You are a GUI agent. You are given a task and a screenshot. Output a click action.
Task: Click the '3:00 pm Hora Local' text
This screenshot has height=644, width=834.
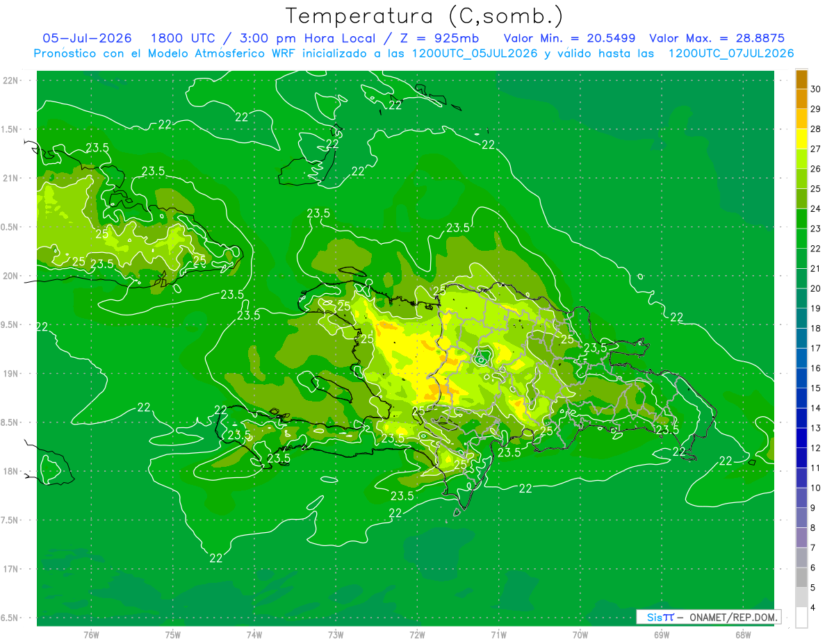(305, 38)
